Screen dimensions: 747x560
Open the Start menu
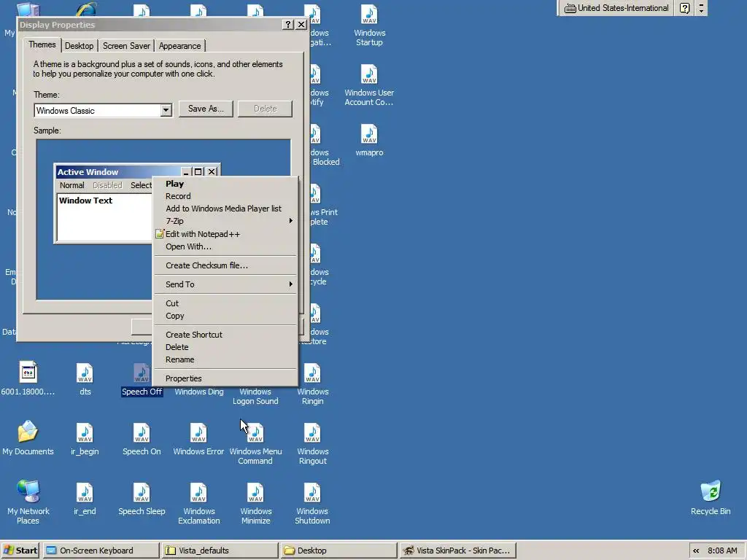tap(20, 551)
